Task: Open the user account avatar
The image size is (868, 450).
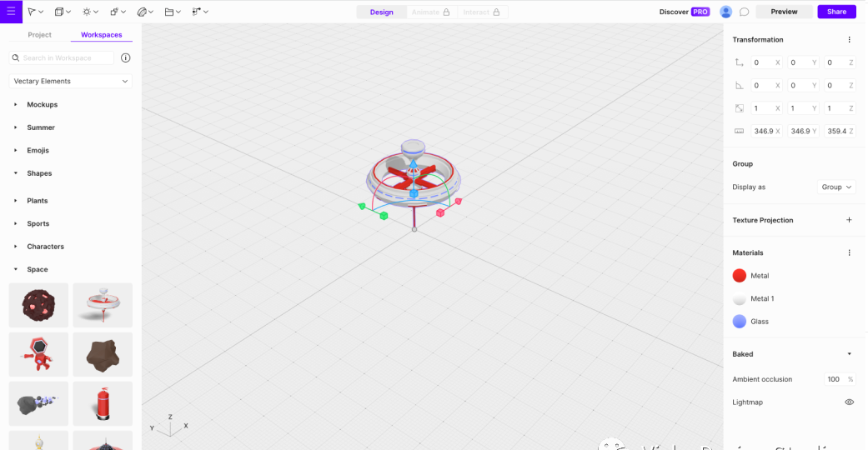Action: [x=725, y=12]
